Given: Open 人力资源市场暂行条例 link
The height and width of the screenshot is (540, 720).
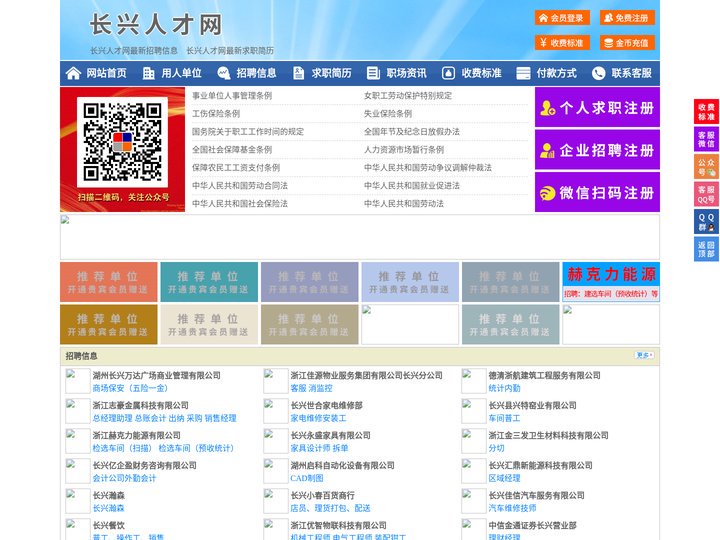Looking at the screenshot, I should [404, 150].
